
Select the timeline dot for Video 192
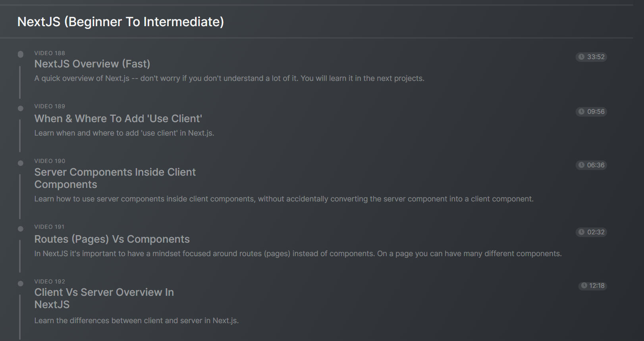[x=21, y=284]
